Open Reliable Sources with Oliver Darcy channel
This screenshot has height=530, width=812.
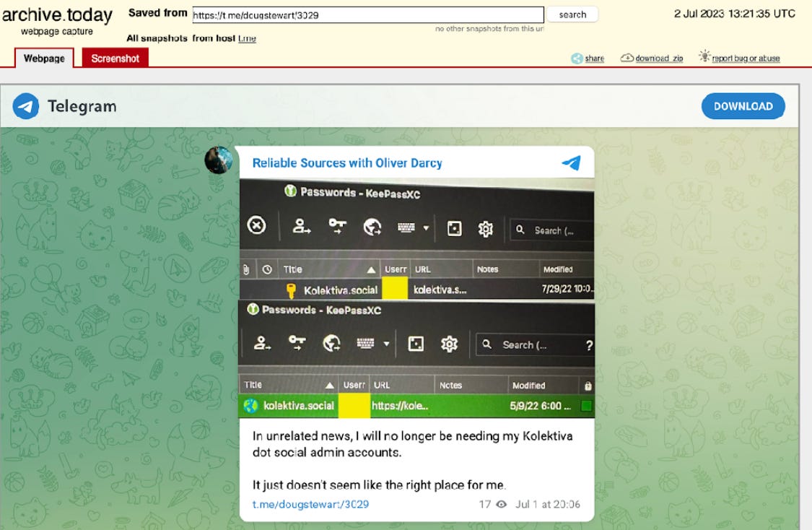click(347, 163)
